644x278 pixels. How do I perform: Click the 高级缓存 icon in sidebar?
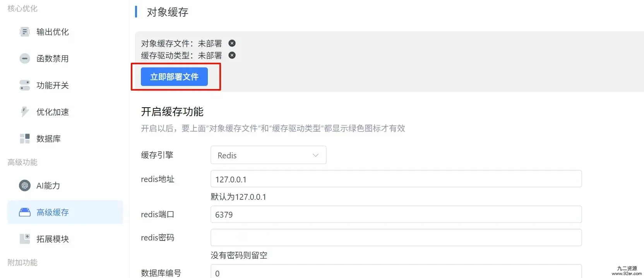pos(25,212)
